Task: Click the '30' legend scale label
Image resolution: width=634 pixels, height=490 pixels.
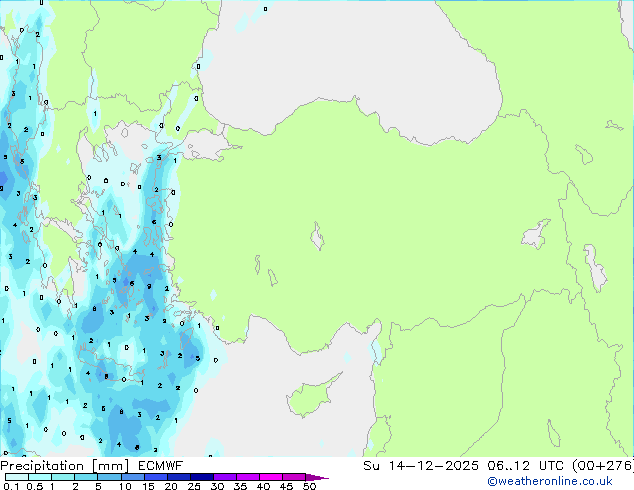Action: 217,486
